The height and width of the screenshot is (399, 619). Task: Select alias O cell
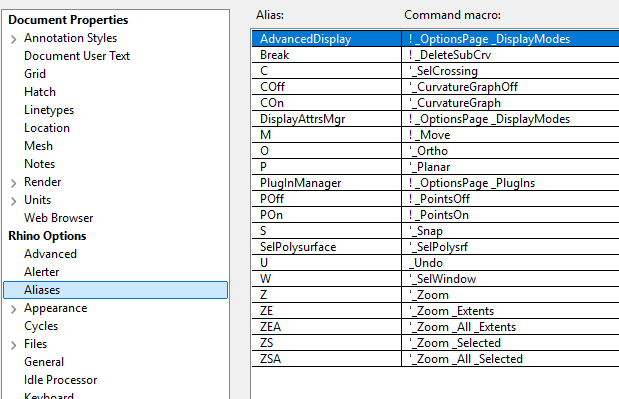click(x=326, y=151)
